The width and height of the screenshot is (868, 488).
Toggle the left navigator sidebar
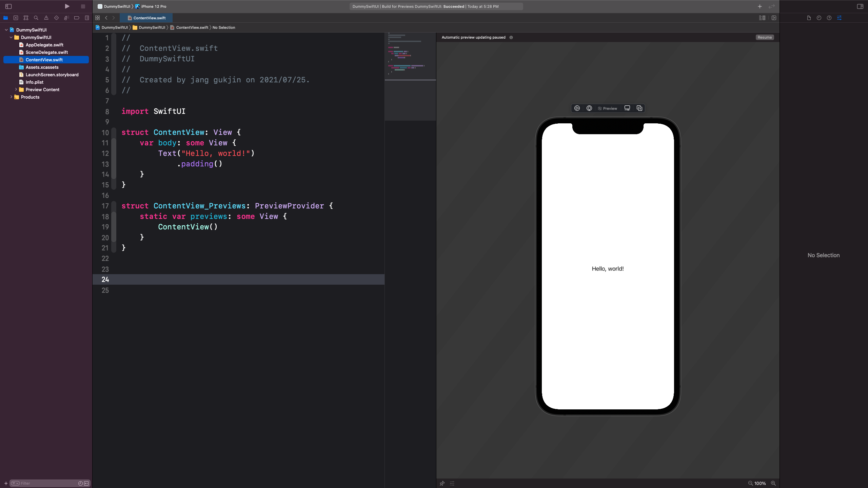click(8, 6)
